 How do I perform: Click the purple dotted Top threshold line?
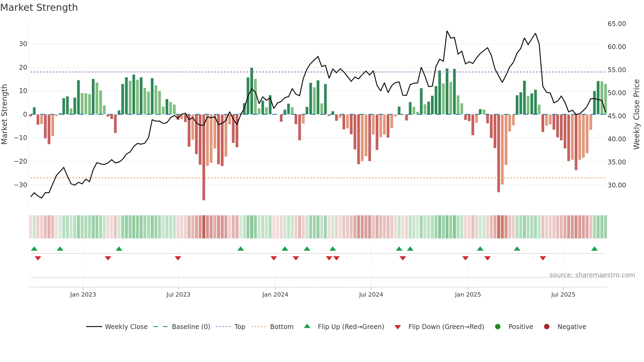pos(318,72)
